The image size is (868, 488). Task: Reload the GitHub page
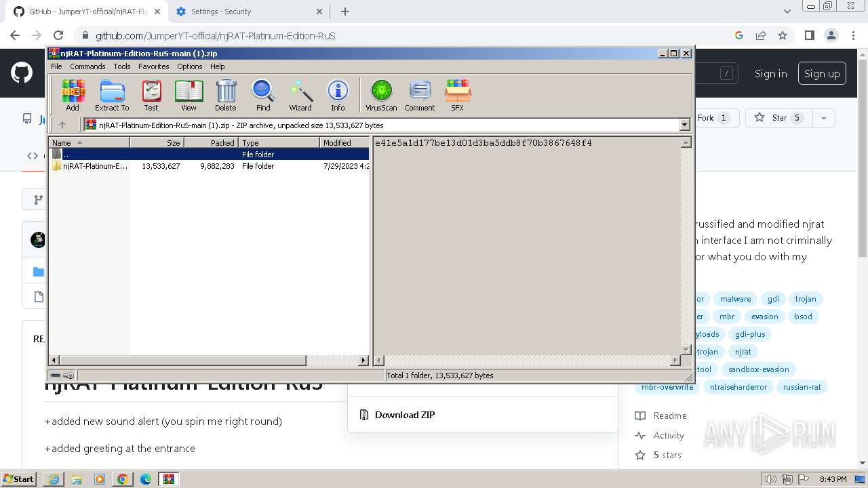click(x=58, y=35)
